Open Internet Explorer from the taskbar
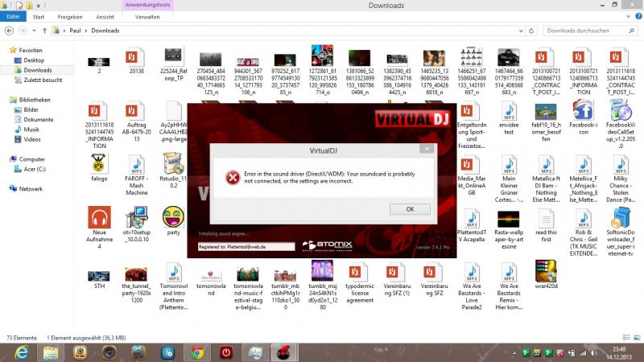 [x=22, y=352]
